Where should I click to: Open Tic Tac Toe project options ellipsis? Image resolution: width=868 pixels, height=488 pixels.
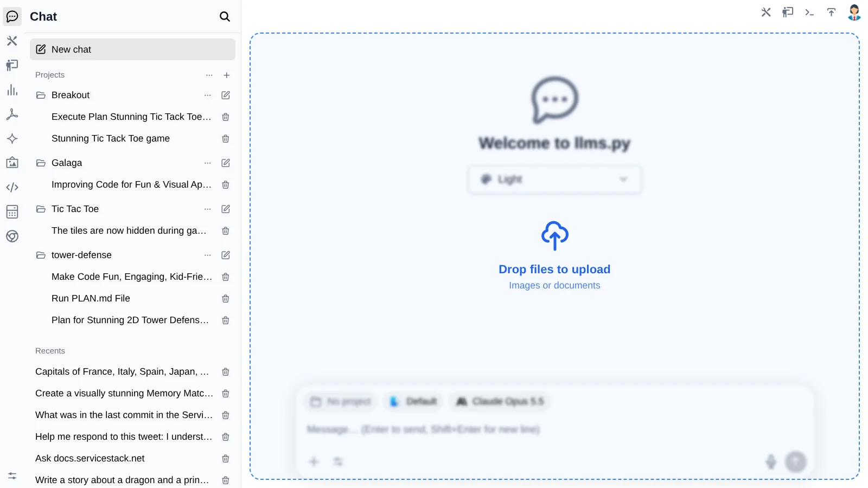coord(208,209)
